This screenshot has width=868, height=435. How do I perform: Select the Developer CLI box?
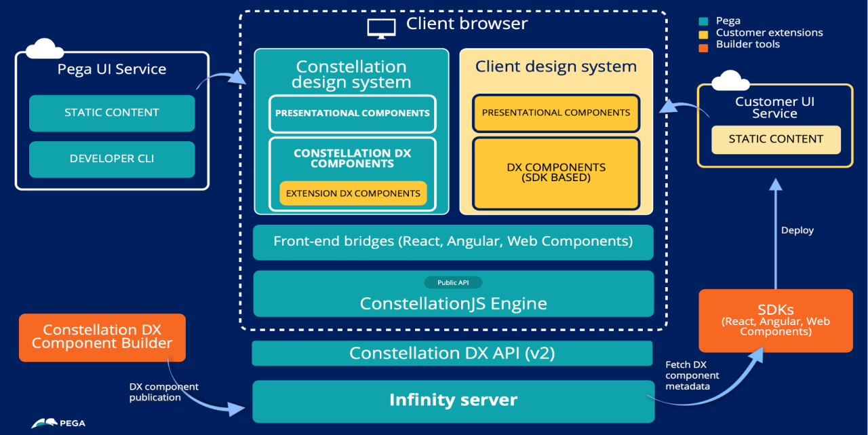(x=112, y=159)
